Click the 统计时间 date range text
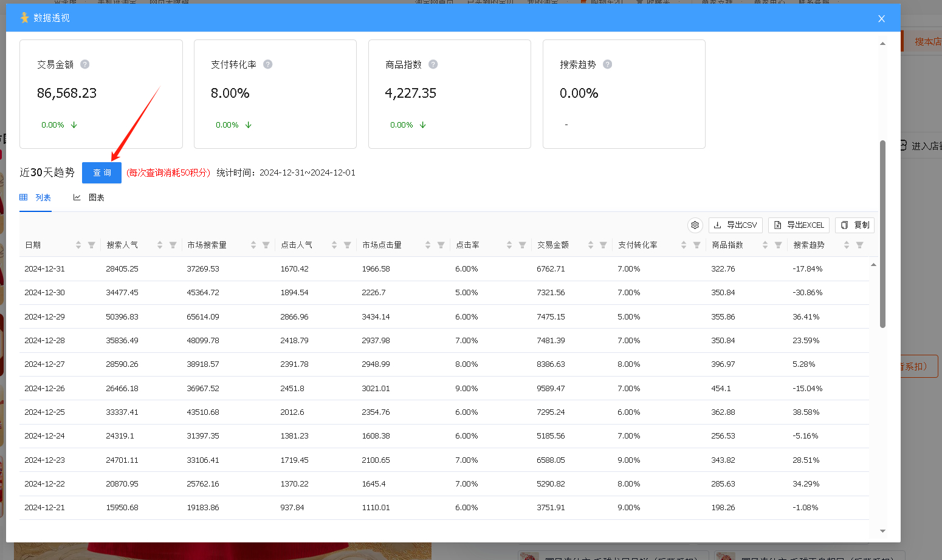The height and width of the screenshot is (560, 942). [286, 173]
